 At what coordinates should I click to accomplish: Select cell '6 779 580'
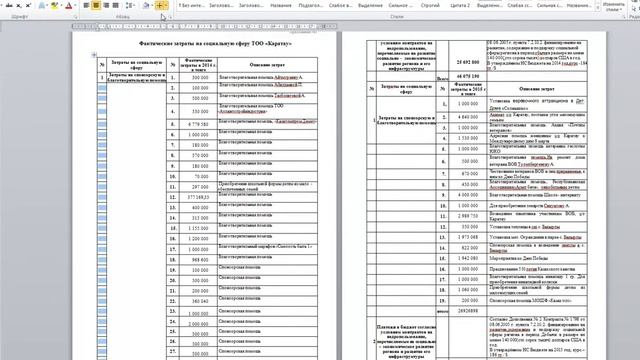197,124
